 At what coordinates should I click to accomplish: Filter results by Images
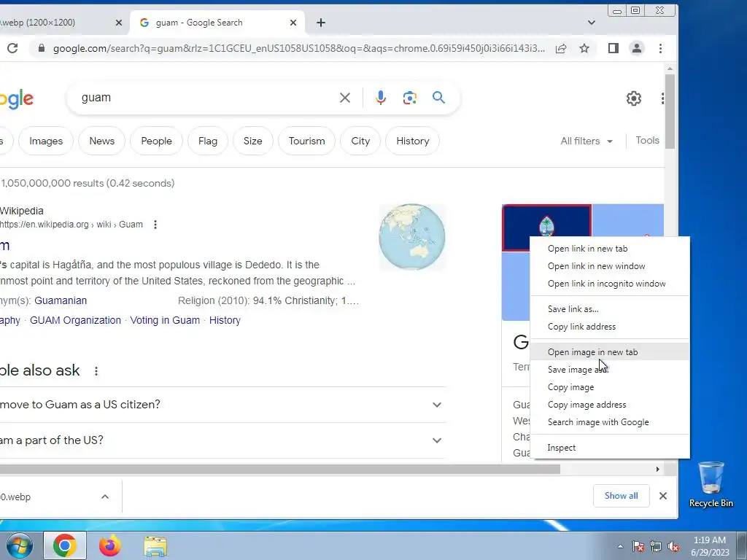click(x=46, y=141)
